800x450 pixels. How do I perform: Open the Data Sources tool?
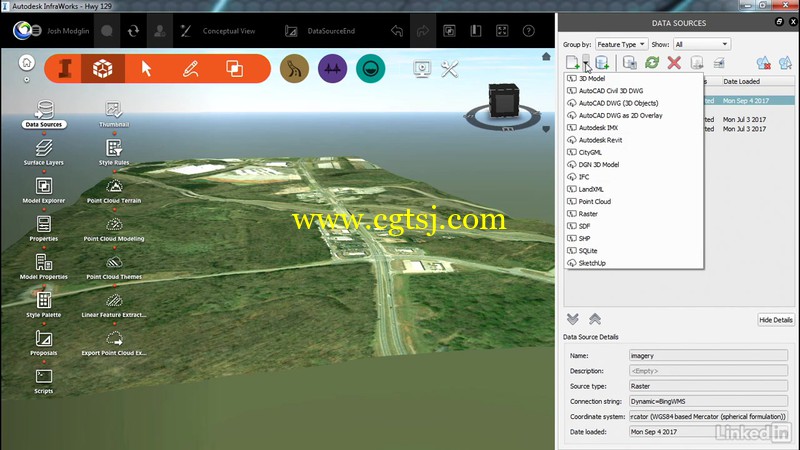(x=44, y=113)
